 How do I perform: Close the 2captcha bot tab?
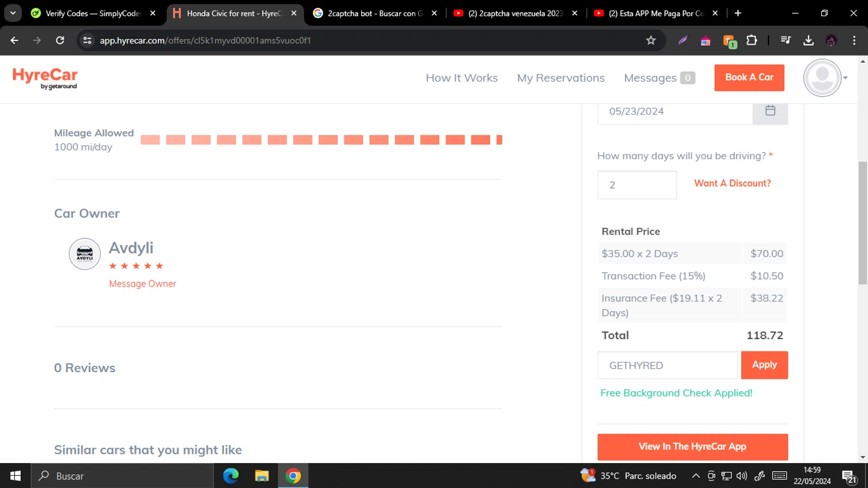coord(434,13)
